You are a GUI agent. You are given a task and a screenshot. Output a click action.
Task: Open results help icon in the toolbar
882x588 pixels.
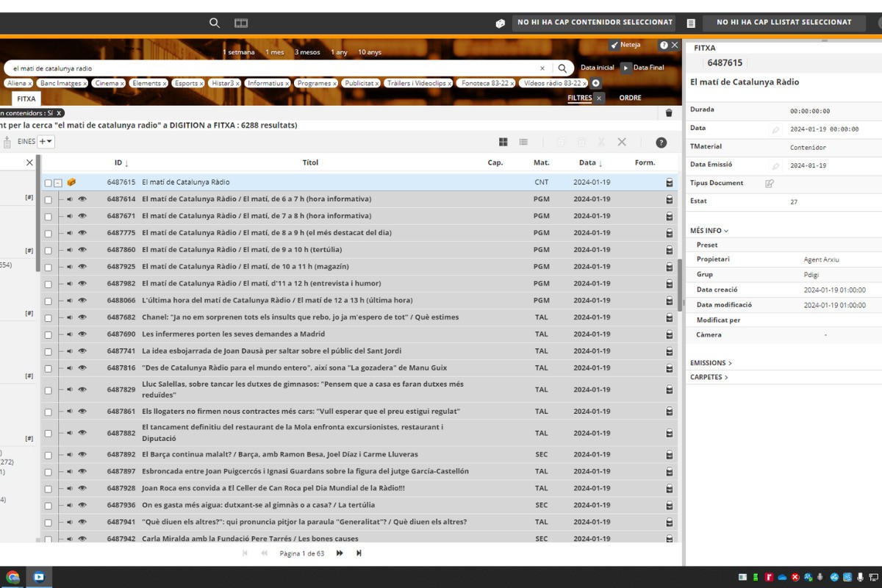pyautogui.click(x=661, y=143)
